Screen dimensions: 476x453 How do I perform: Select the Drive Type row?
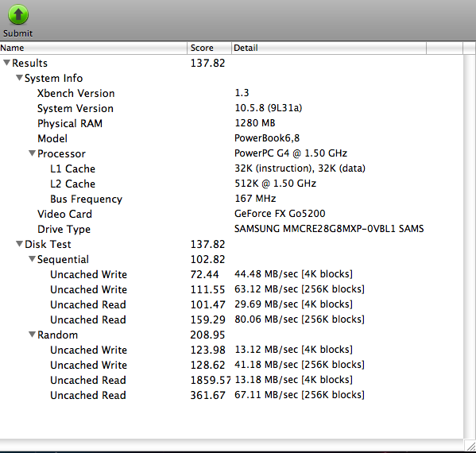pyautogui.click(x=231, y=229)
